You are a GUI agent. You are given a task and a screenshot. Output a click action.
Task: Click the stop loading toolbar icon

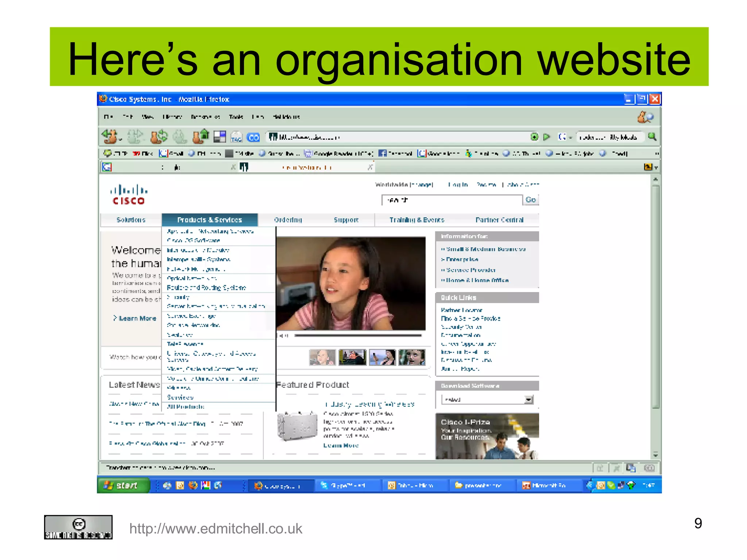tap(179, 137)
